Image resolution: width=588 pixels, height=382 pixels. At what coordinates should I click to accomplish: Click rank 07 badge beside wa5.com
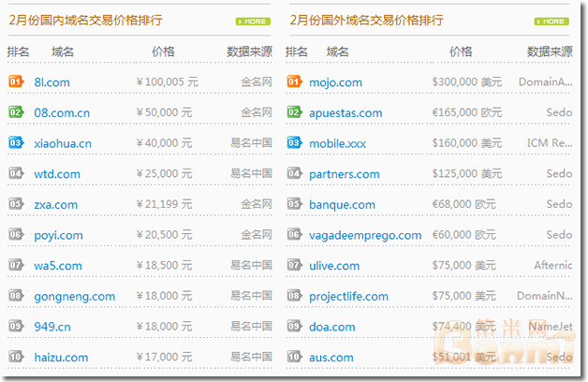(16, 265)
